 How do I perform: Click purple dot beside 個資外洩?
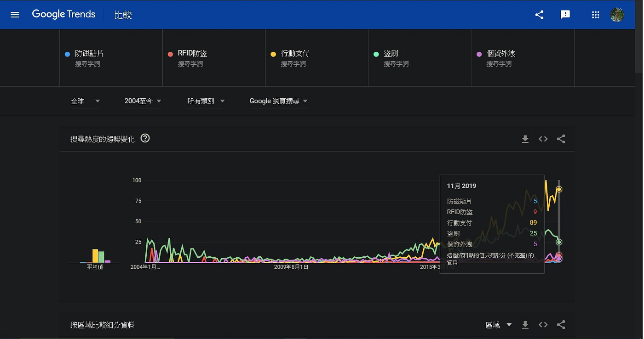[x=479, y=54]
